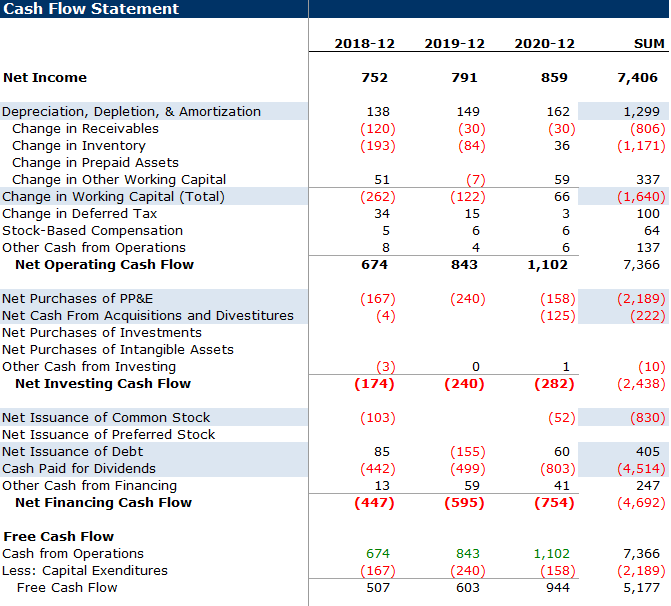Select the Net Income row label
Viewport: 671px width, 606px height.
45,78
